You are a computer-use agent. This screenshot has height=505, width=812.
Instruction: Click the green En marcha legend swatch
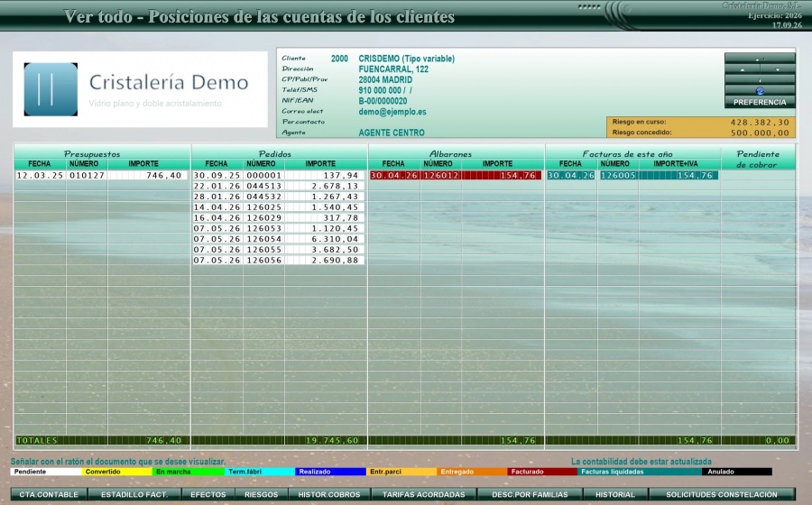188,472
